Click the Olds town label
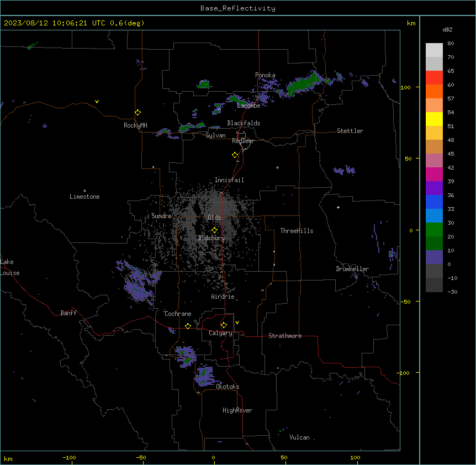Viewport: 476px width, 465px height. pyautogui.click(x=214, y=218)
